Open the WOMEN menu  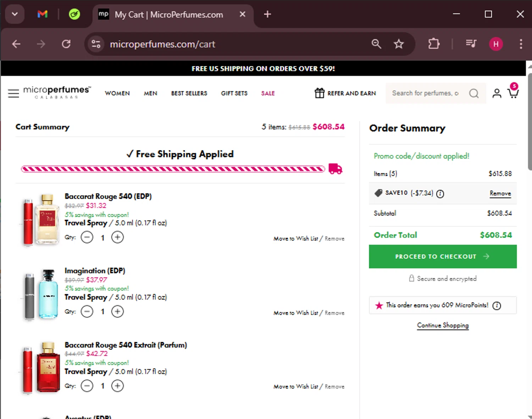[x=117, y=93]
